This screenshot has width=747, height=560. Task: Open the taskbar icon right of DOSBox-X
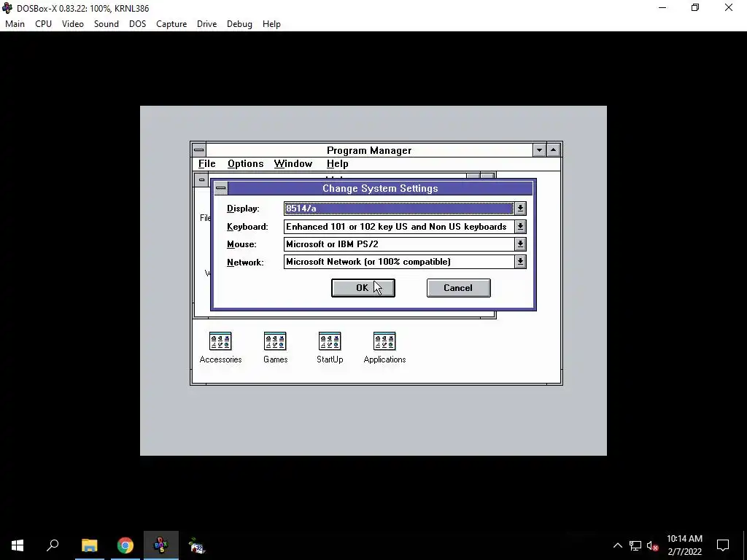point(197,545)
